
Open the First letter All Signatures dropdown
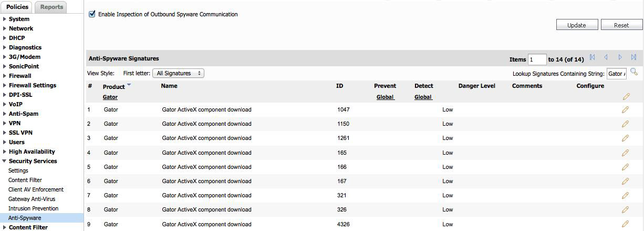pyautogui.click(x=178, y=73)
